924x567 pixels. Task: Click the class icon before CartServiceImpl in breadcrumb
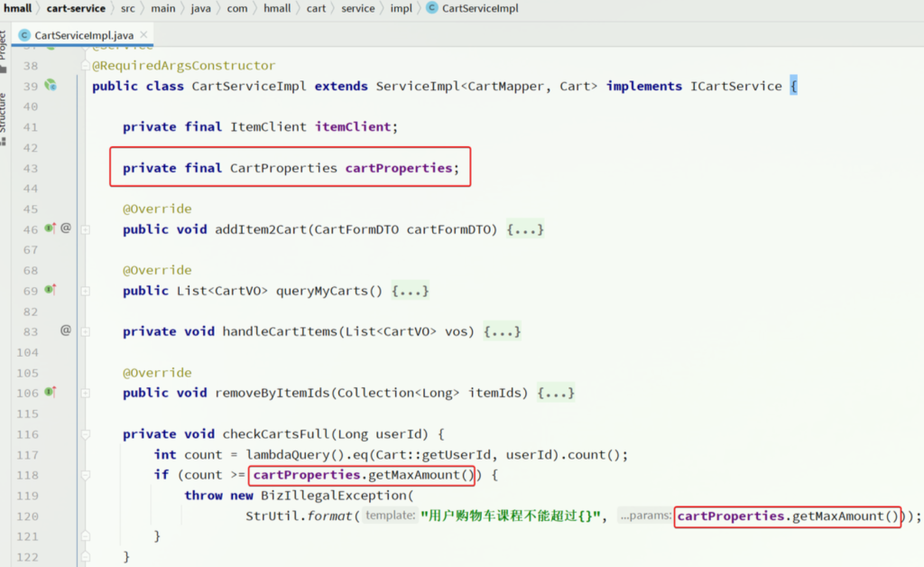[x=431, y=8]
